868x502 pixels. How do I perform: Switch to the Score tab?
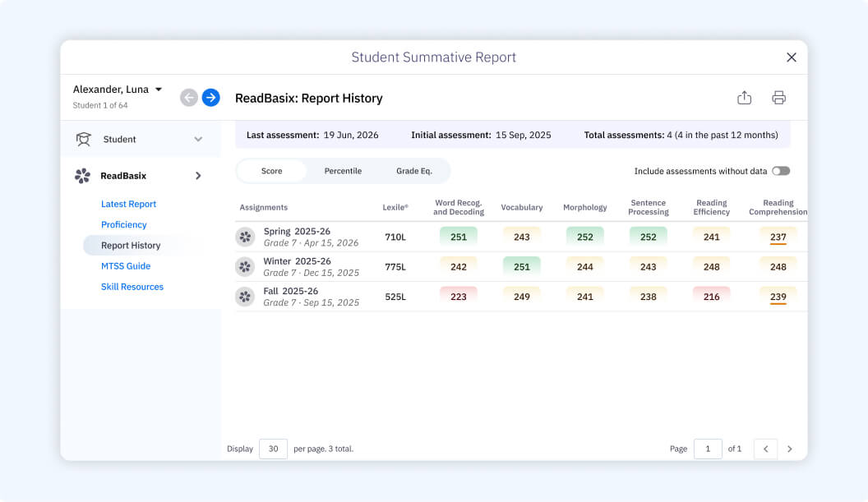(272, 171)
